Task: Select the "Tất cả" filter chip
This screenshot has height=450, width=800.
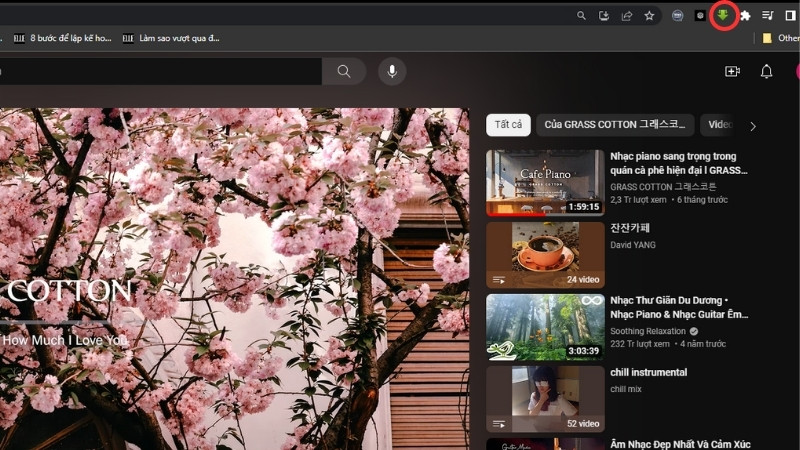Action: point(508,125)
